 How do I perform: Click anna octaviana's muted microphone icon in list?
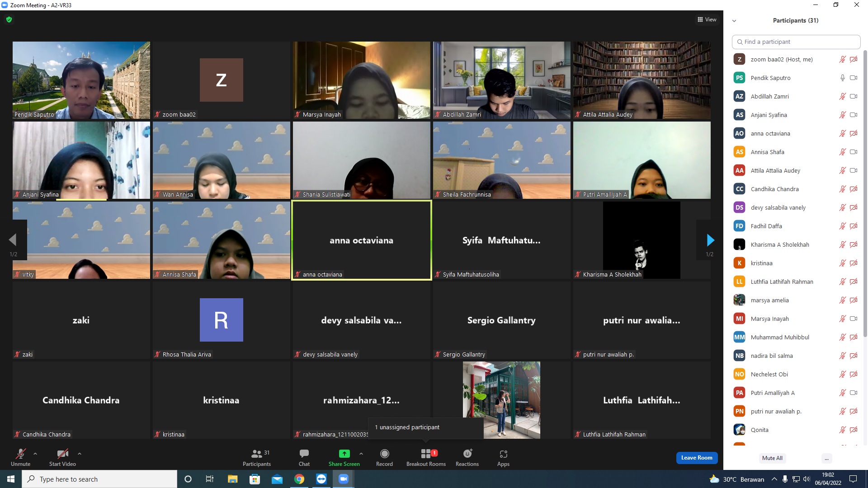(843, 133)
